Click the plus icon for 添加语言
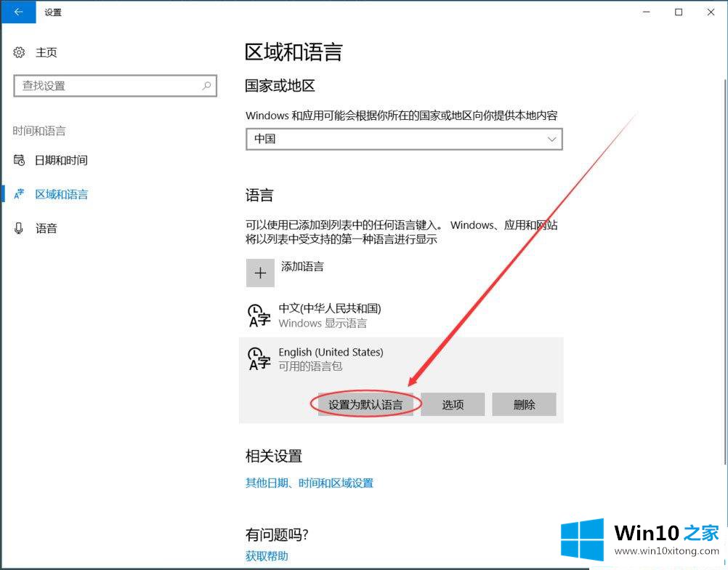The image size is (728, 570). click(x=260, y=273)
